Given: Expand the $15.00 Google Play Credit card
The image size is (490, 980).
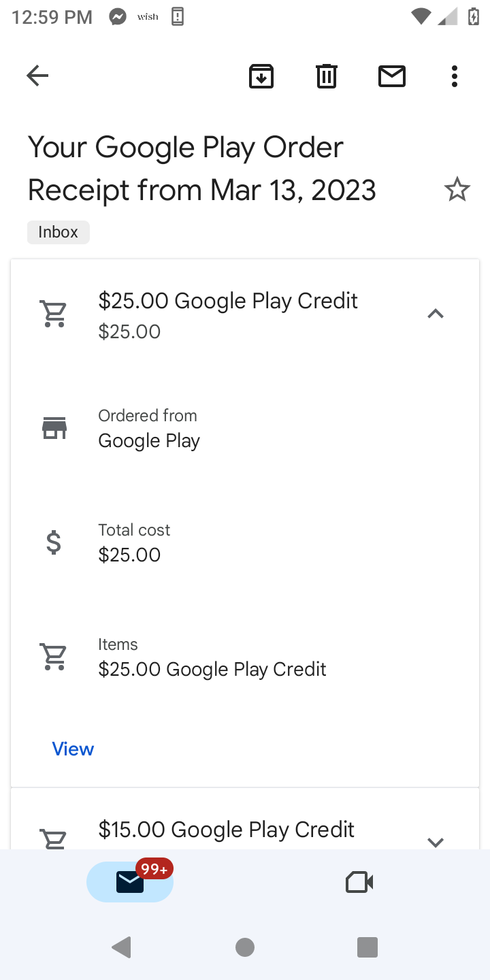Looking at the screenshot, I should [435, 841].
